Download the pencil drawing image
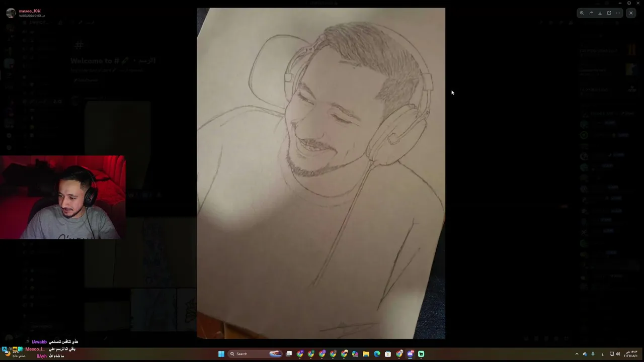 600,13
